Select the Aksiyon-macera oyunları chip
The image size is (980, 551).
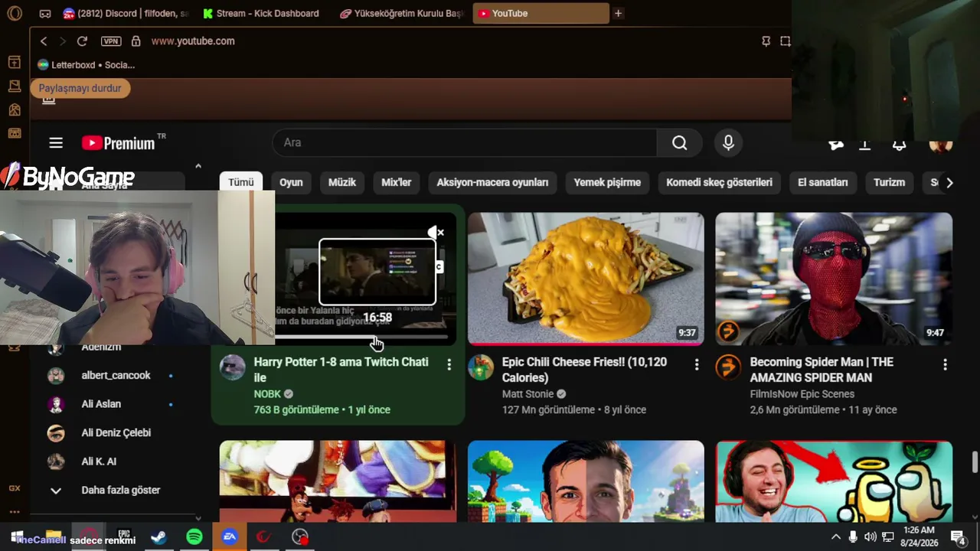pyautogui.click(x=492, y=183)
